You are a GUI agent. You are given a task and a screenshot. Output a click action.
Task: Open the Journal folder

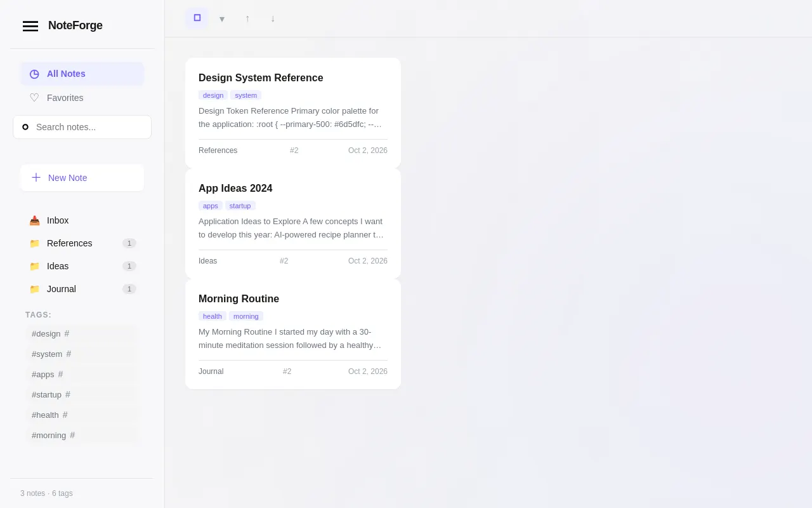[82, 289]
